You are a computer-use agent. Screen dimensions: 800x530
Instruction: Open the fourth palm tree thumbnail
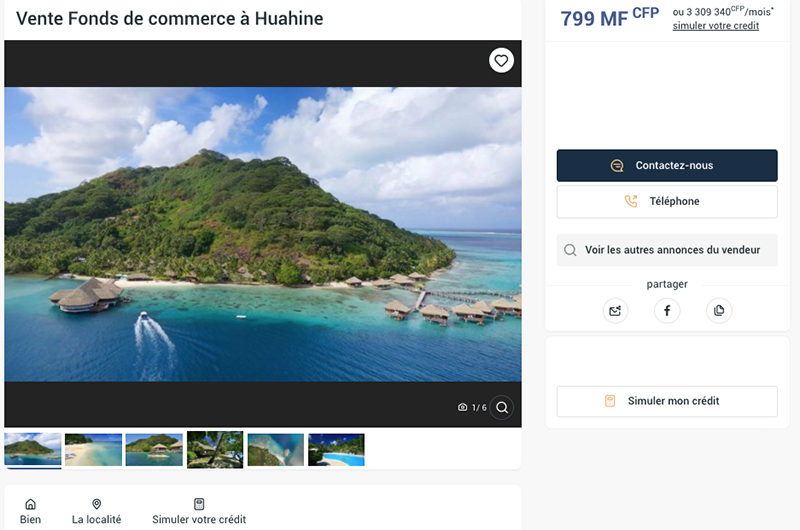pyautogui.click(x=215, y=450)
